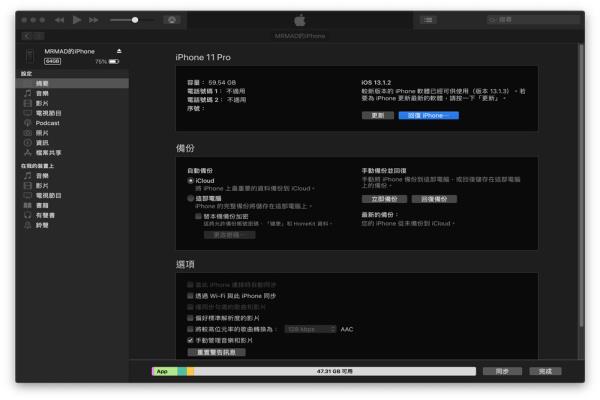Click the greyed 更改密碼 button
The height and width of the screenshot is (400, 600).
229,235
